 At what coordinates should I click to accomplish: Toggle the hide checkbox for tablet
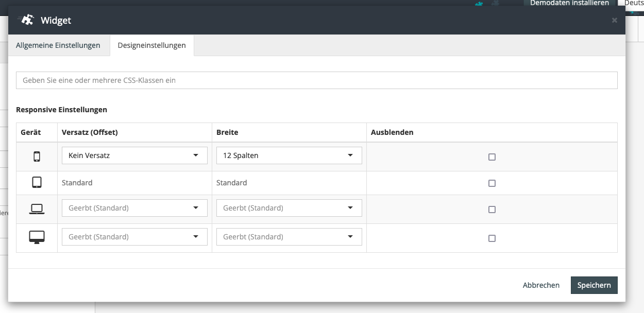(492, 183)
